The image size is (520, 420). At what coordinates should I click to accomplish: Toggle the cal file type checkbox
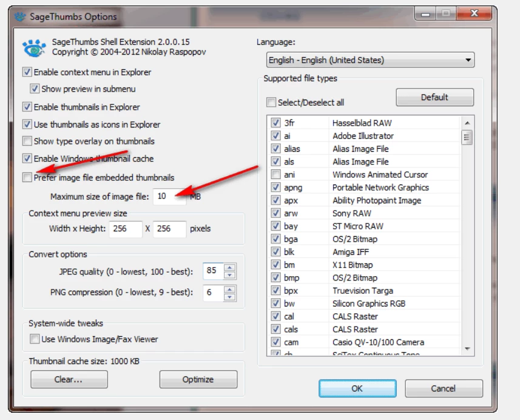[275, 316]
